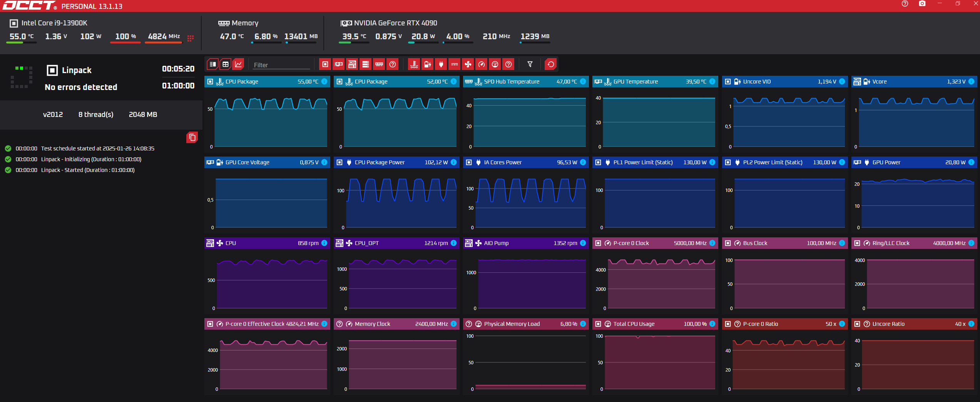Take a screenshot with the camera icon

click(922, 3)
